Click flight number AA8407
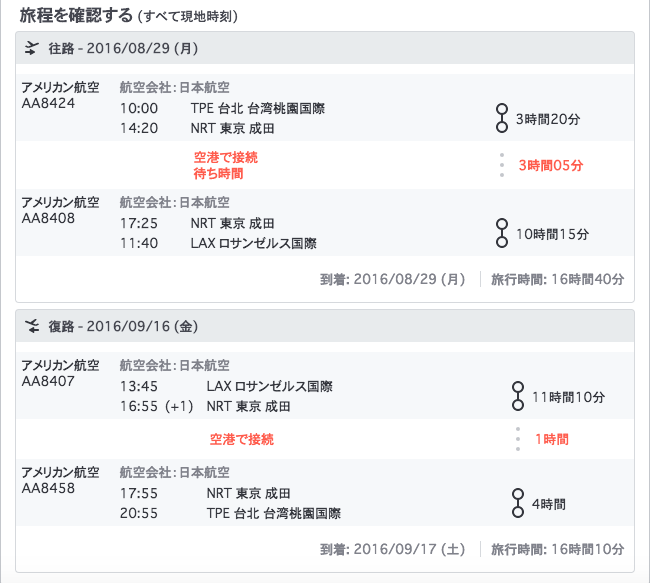650x583 pixels. coord(48,381)
